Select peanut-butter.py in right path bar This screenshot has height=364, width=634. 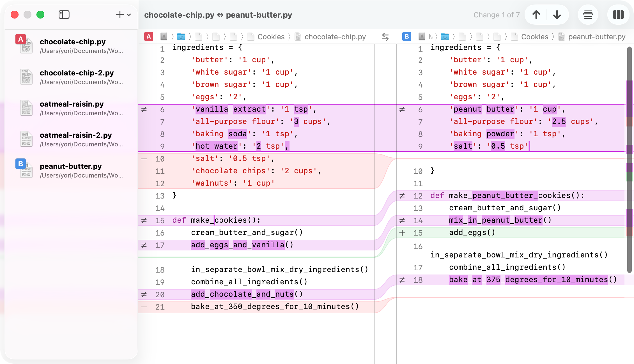(x=597, y=37)
